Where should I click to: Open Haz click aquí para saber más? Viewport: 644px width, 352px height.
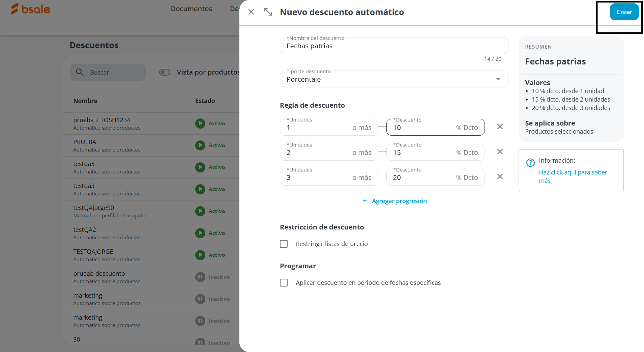coord(573,177)
